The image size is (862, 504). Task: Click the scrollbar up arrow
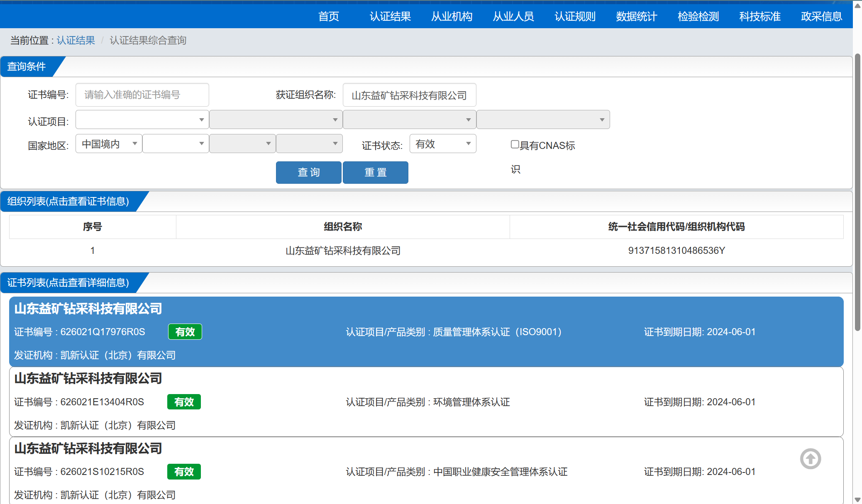[857, 5]
